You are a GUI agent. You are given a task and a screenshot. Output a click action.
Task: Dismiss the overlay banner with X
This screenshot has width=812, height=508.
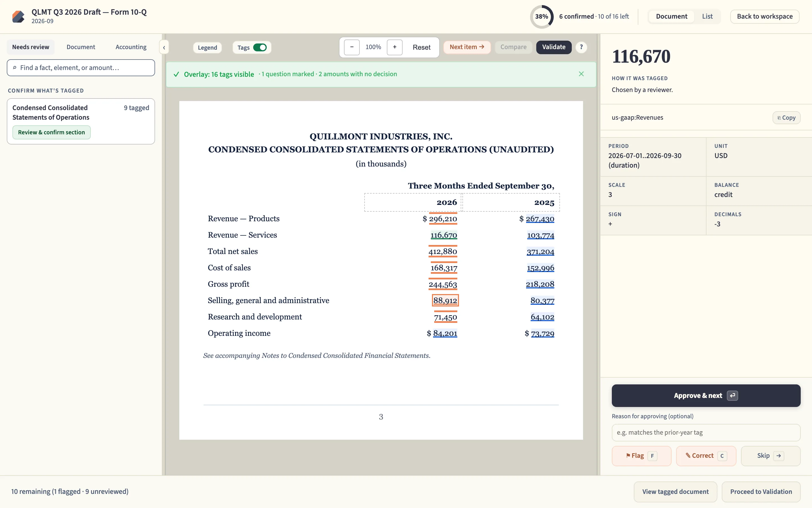581,74
